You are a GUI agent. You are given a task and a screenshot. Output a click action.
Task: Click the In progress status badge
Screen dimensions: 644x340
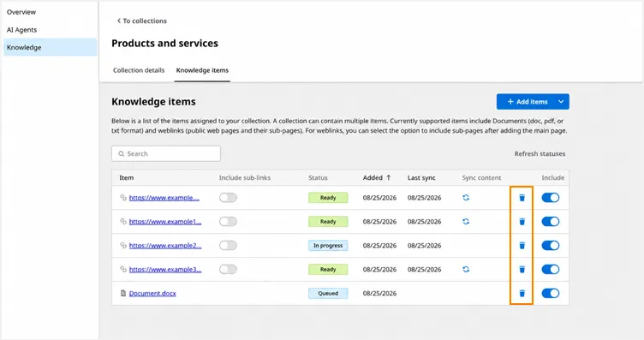(x=328, y=246)
